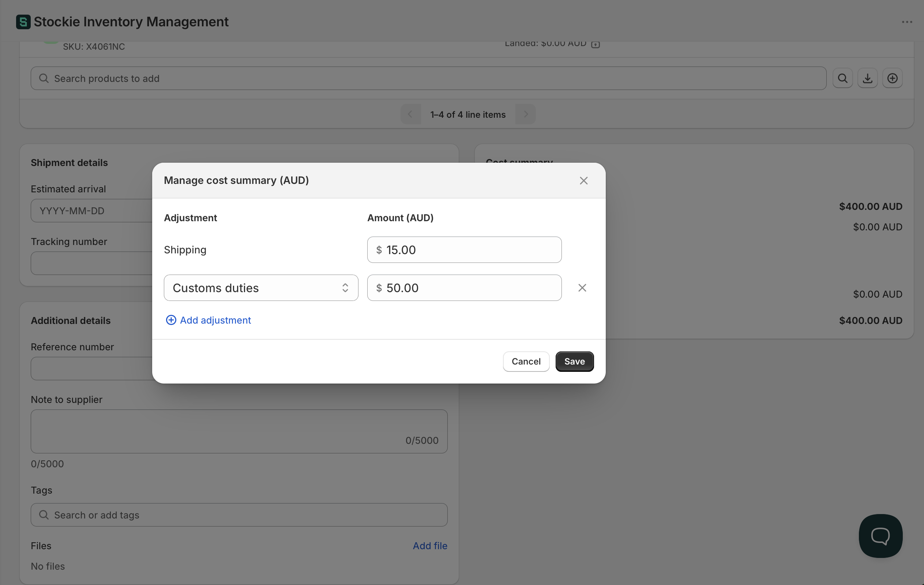Edit the Shipping amount field

(x=464, y=250)
